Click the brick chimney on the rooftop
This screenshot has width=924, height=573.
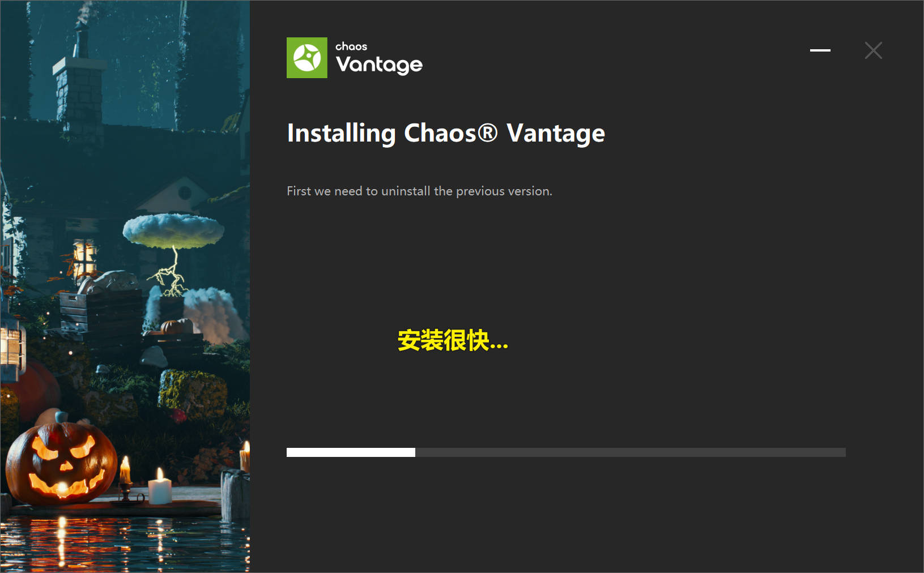79,85
